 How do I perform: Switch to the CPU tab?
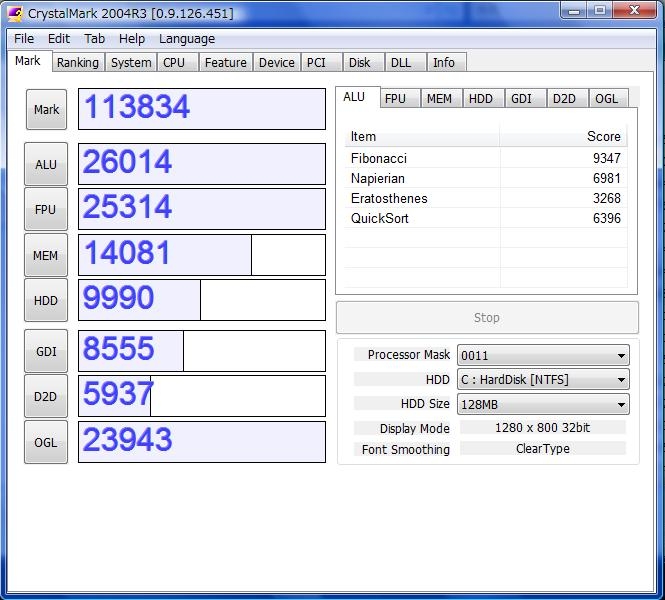pyautogui.click(x=174, y=62)
